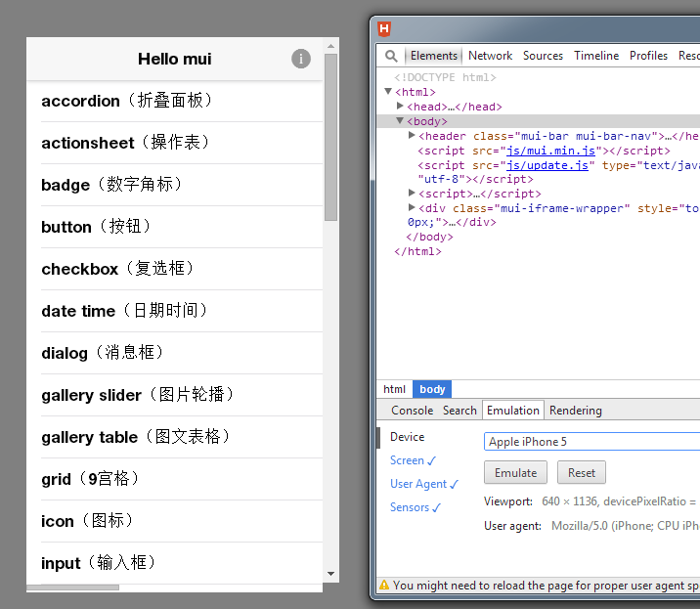The height and width of the screenshot is (609, 700).
Task: Expand the header mui-bar node
Action: [412, 135]
